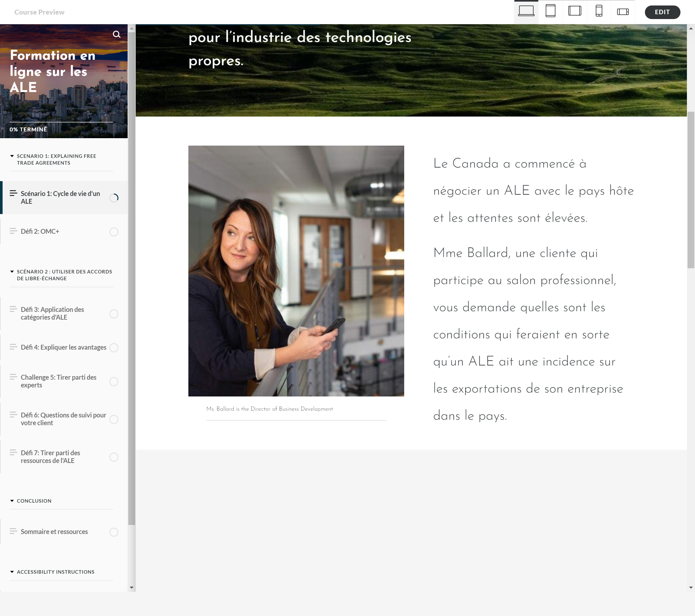Collapse the Conclusion section
The width and height of the screenshot is (695, 616).
12,501
